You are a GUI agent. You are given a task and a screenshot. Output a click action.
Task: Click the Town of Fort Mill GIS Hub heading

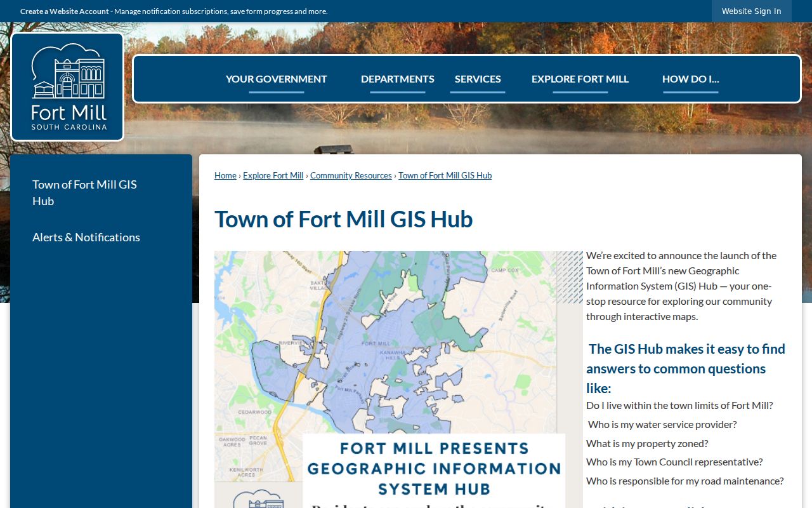click(x=343, y=219)
